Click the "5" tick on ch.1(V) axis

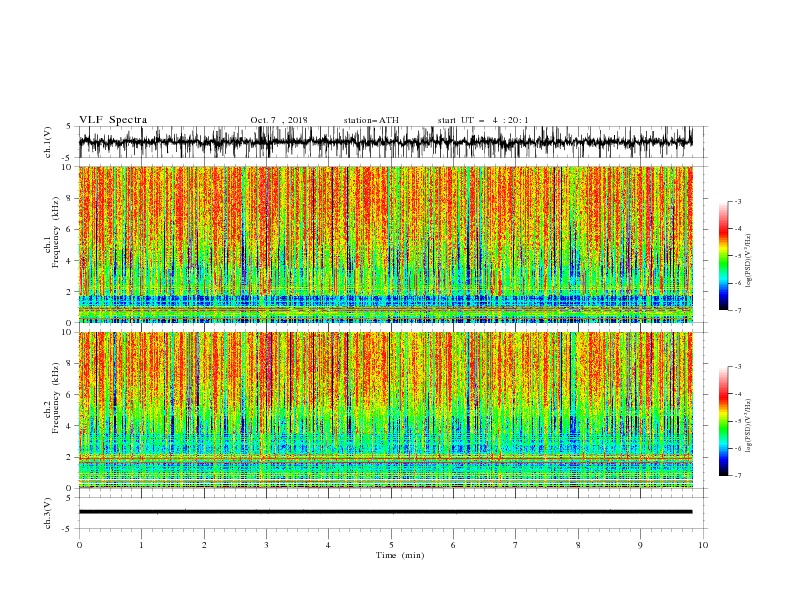click(69, 127)
